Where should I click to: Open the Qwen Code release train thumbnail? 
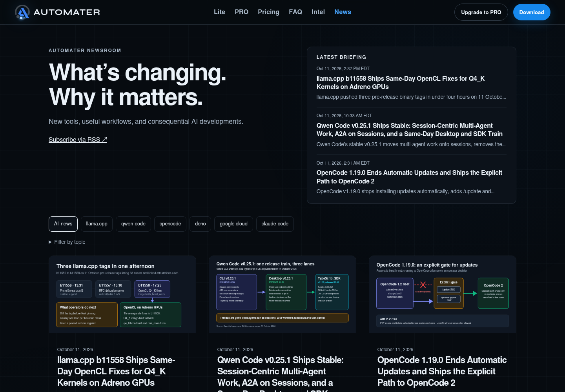[282, 295]
